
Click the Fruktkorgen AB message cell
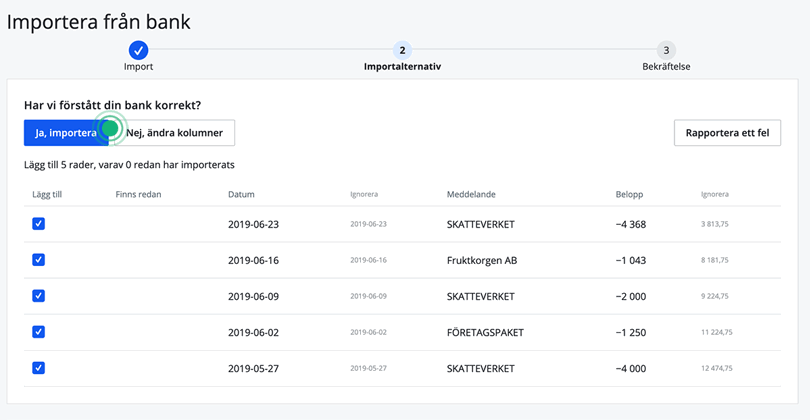pyautogui.click(x=482, y=260)
